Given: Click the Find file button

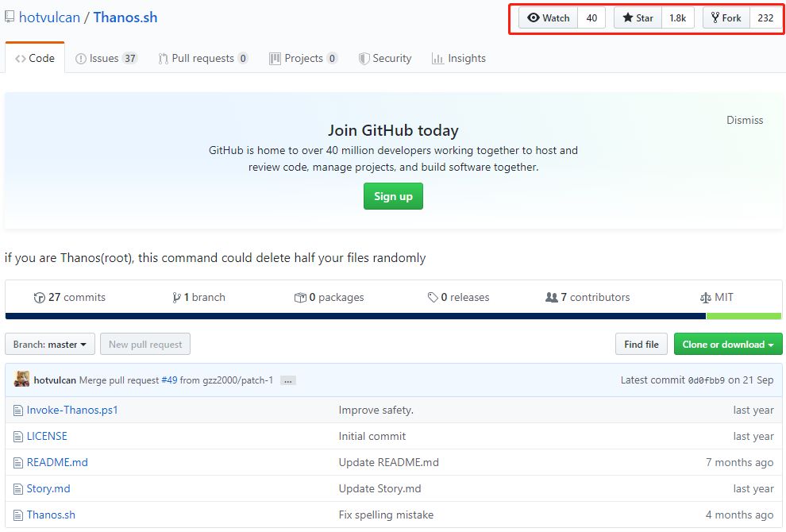Looking at the screenshot, I should (x=642, y=344).
